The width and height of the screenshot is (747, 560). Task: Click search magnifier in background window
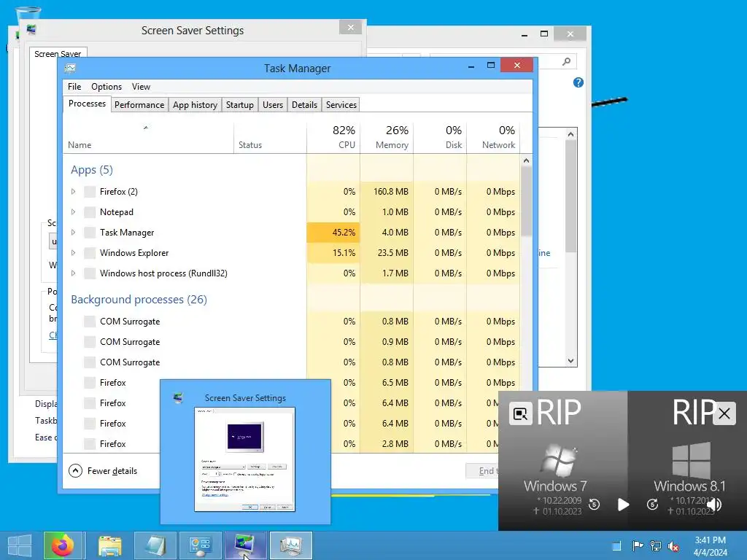(566, 62)
